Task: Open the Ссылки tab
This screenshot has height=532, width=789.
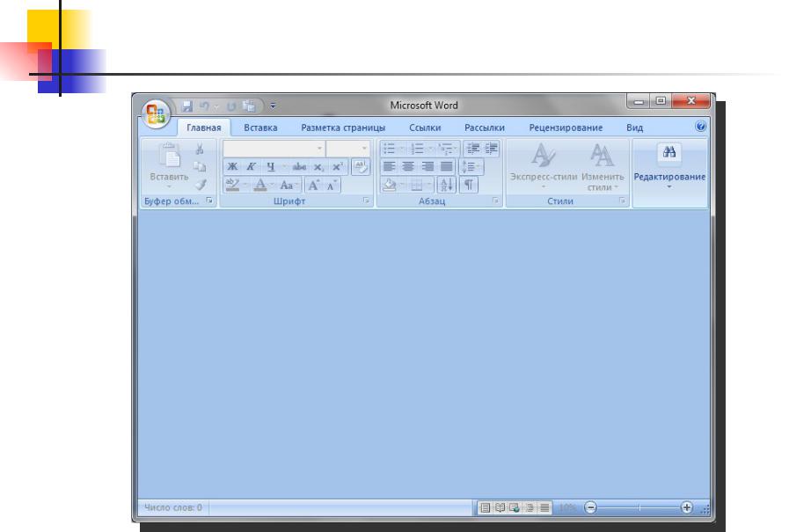Action: 425,128
